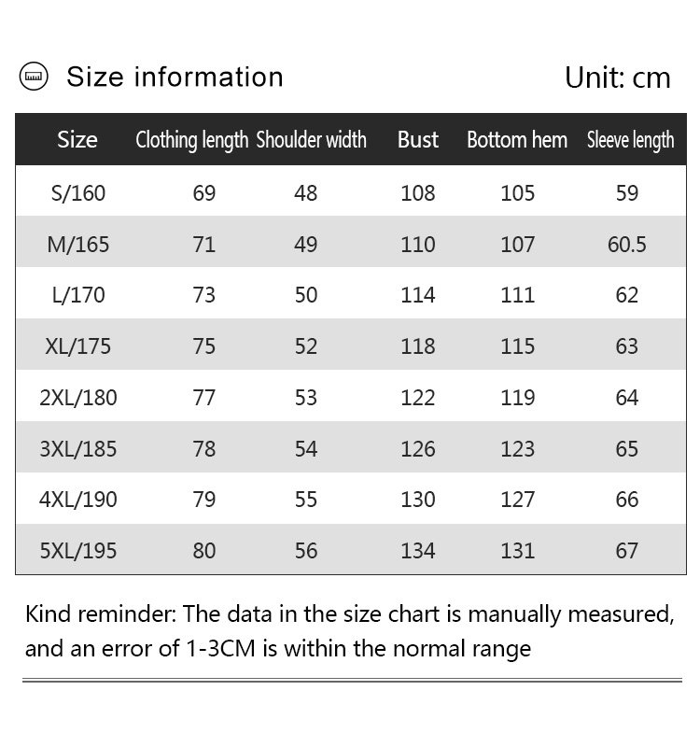Click the S/160 size row label

pos(78,193)
